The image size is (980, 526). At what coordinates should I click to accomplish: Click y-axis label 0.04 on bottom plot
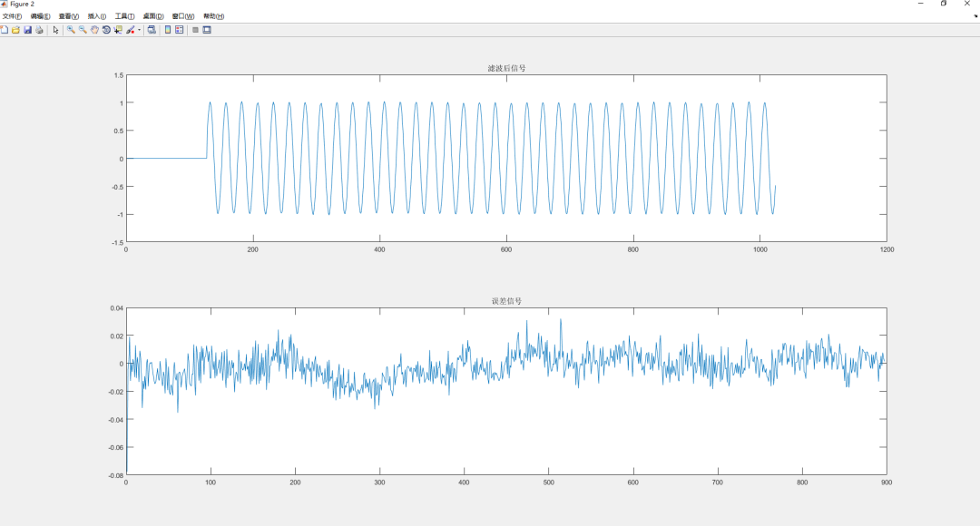(x=117, y=308)
